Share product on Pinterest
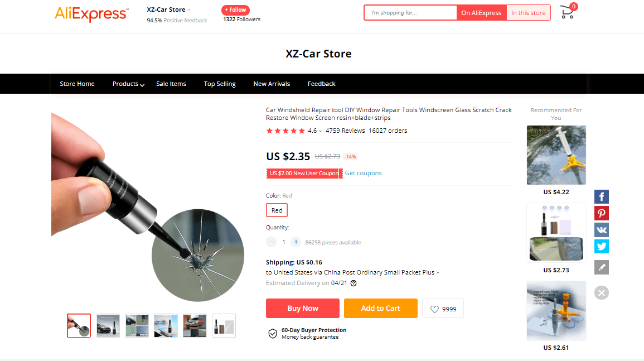Image resolution: width=644 pixels, height=361 pixels. click(x=601, y=213)
